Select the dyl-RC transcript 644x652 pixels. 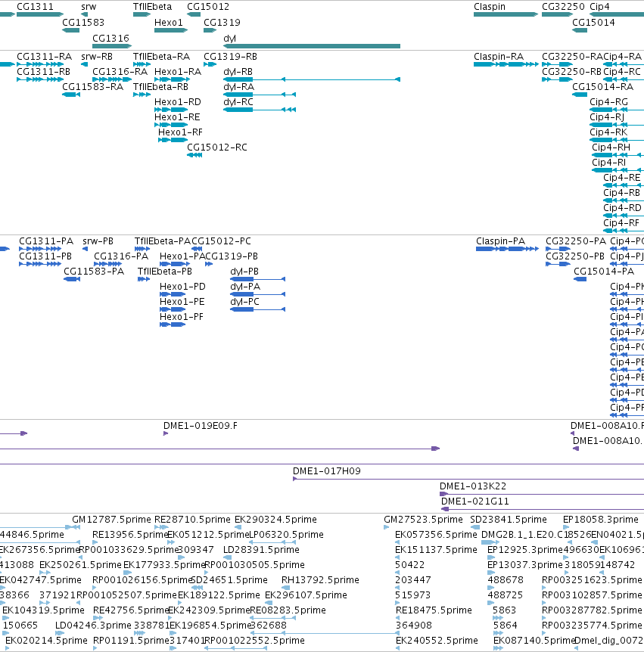tap(260, 110)
